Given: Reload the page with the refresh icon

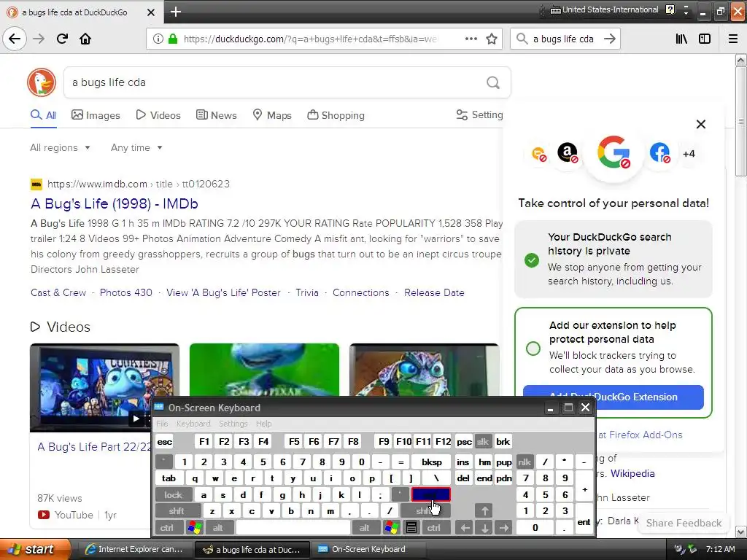Looking at the screenshot, I should click(x=62, y=39).
